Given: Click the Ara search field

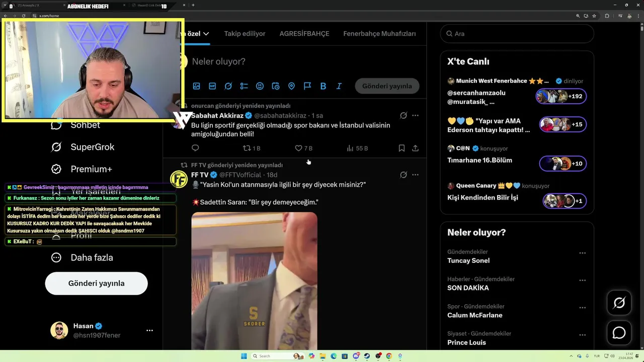Looking at the screenshot, I should 517,34.
